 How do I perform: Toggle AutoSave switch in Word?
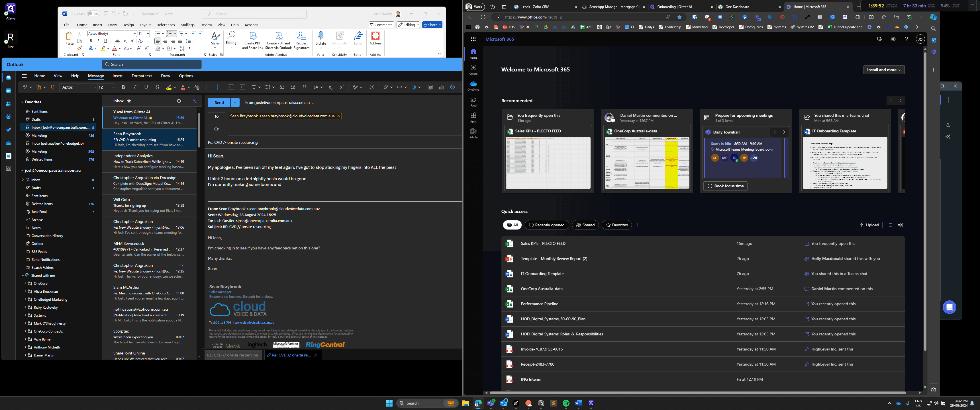93,14
